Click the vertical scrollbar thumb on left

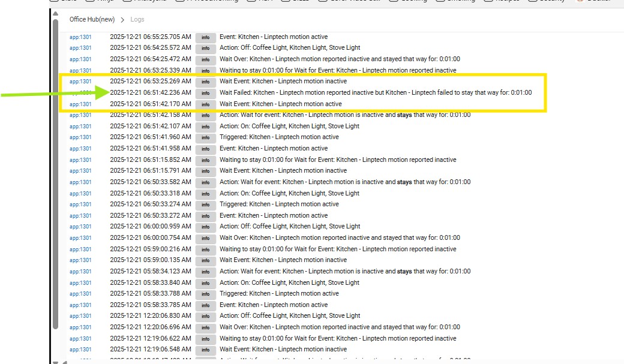tap(55, 180)
